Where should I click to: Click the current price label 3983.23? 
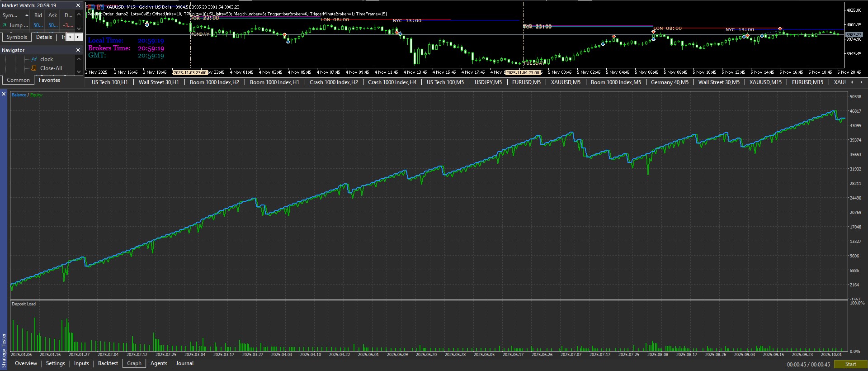[x=854, y=34]
